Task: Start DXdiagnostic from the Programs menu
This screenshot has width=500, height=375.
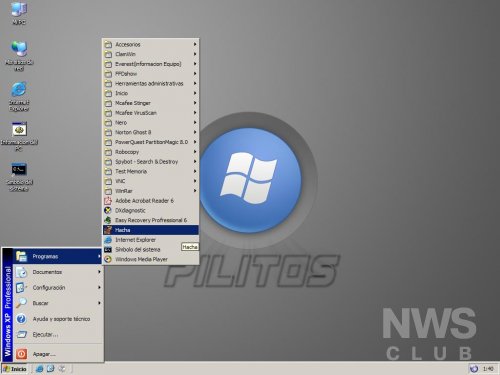Action: coord(151,210)
